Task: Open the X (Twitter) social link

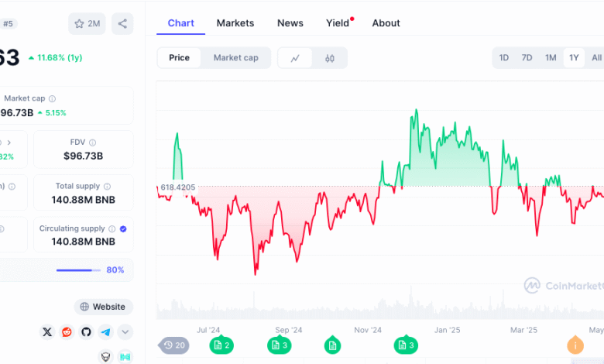Action: click(x=47, y=331)
